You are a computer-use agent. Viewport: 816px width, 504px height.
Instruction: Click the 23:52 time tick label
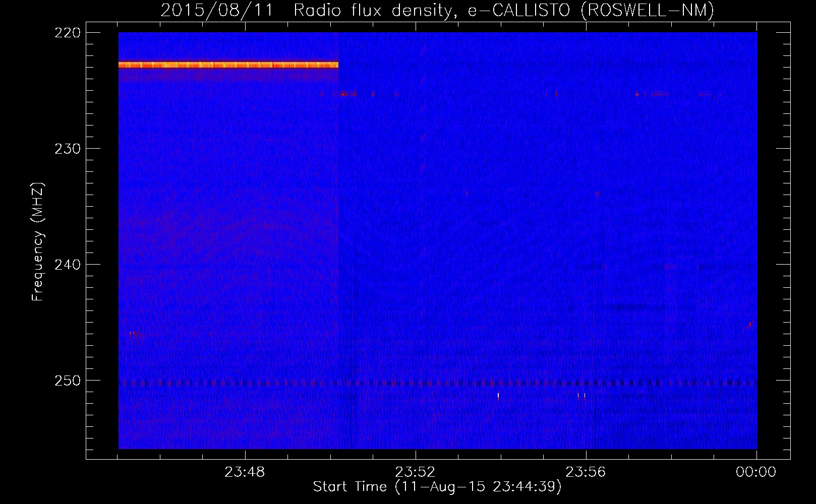click(415, 472)
